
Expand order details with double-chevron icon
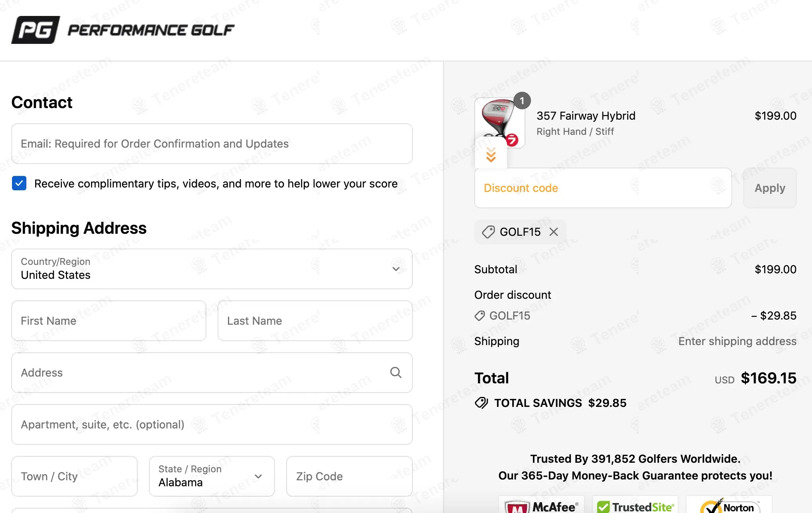pos(491,155)
